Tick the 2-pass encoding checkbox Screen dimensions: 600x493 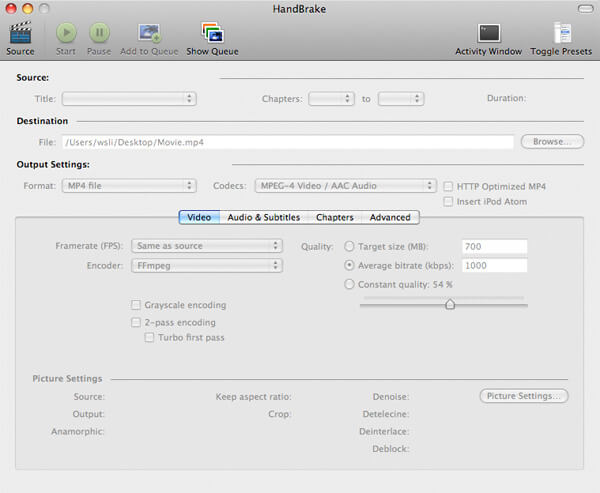click(136, 322)
